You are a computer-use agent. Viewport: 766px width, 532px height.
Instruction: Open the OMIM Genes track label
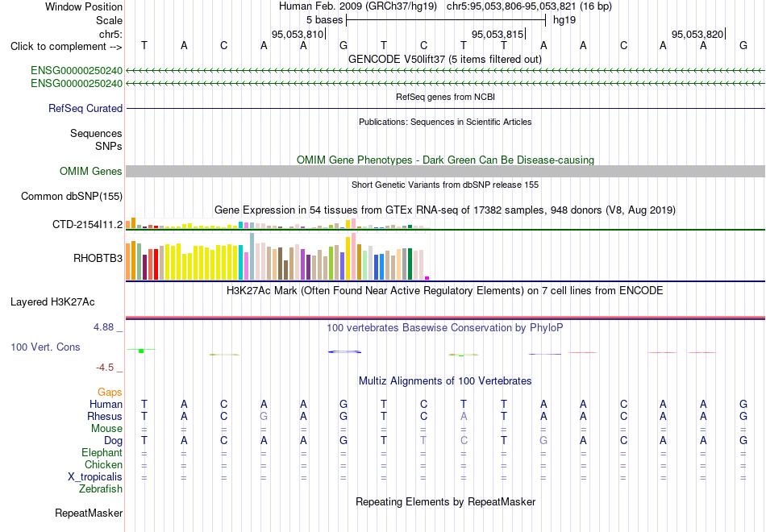[90, 172]
